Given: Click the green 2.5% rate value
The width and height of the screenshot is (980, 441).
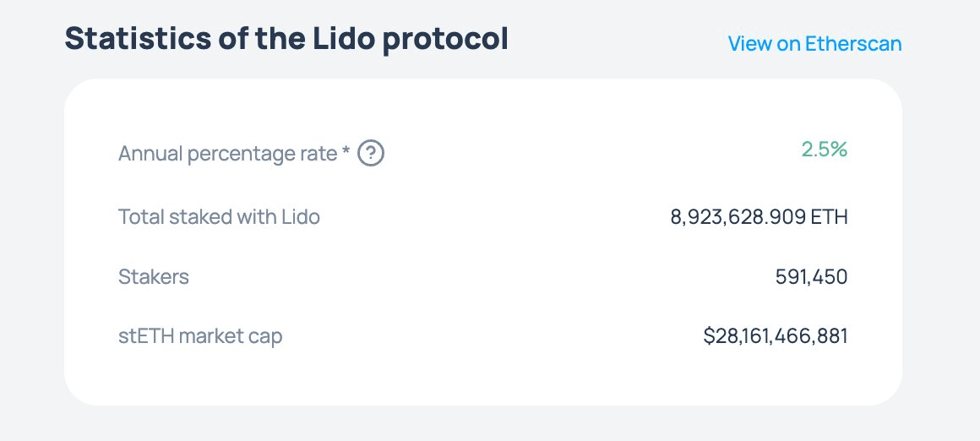Looking at the screenshot, I should coord(824,150).
